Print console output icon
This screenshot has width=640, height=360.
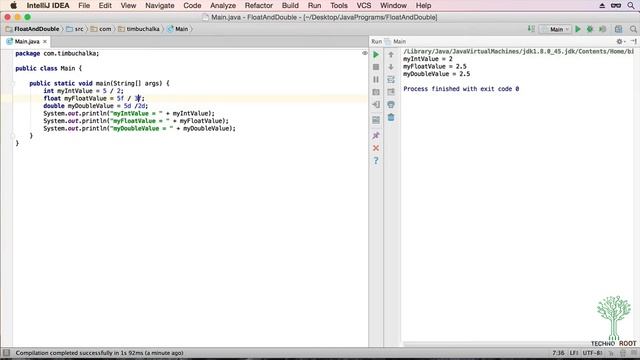(x=391, y=104)
